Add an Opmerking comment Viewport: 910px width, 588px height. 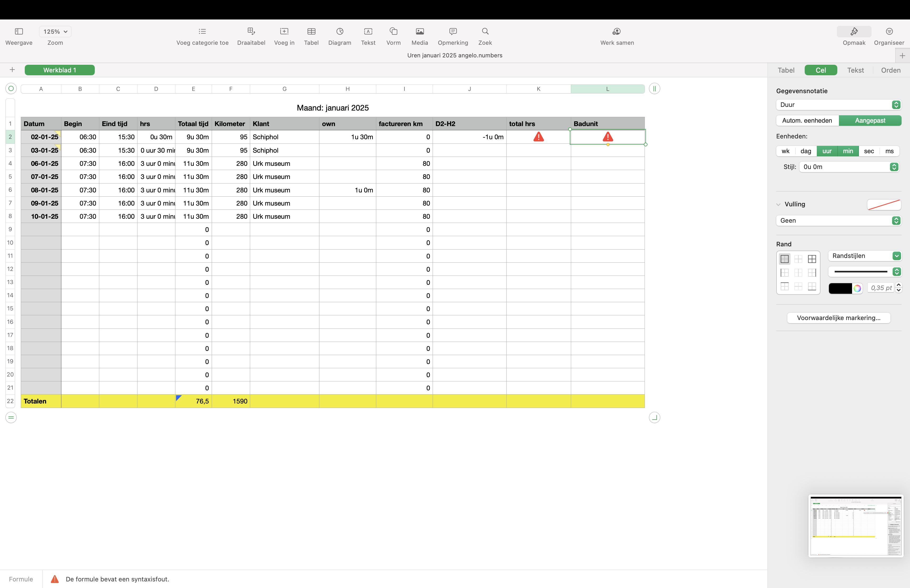453,31
